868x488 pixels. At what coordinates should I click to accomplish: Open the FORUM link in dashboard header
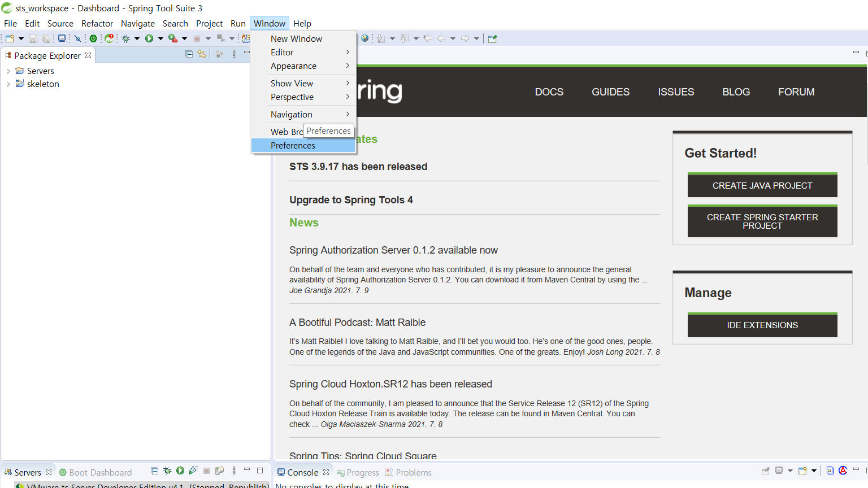(x=796, y=92)
